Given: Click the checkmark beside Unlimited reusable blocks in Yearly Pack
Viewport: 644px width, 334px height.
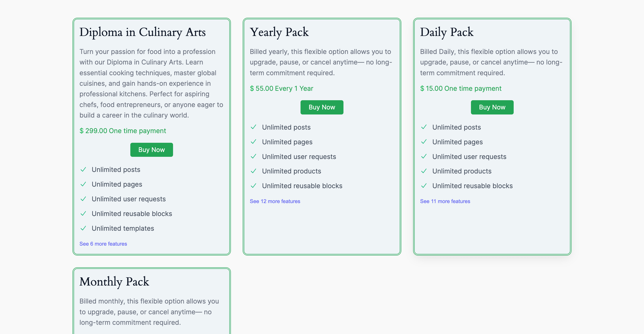Looking at the screenshot, I should (x=254, y=186).
